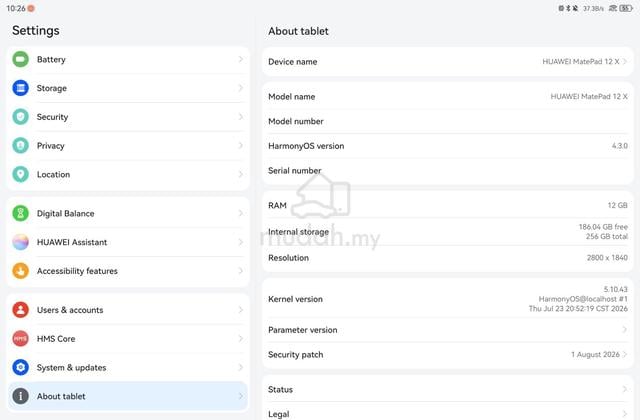Tap the Settings heading
The image size is (640, 420).
(x=36, y=31)
